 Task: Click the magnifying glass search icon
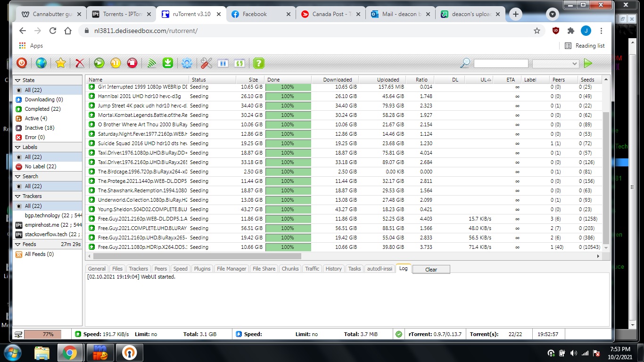tap(465, 63)
